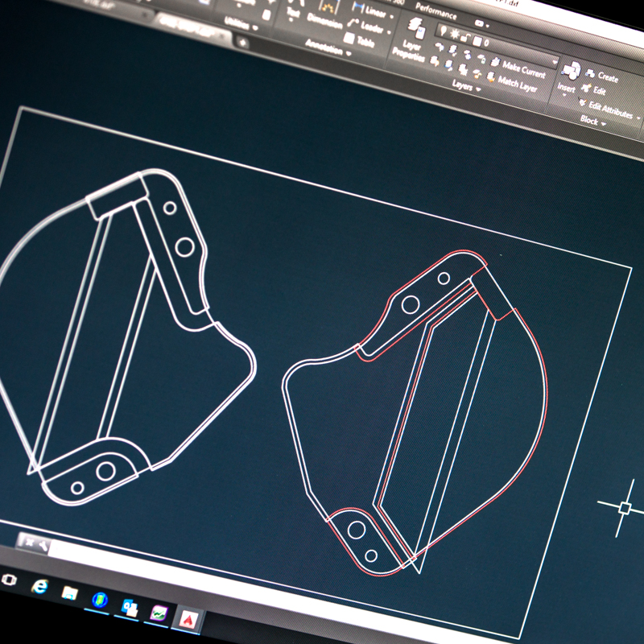The height and width of the screenshot is (644, 644).
Task: Open File Explorer from the taskbar
Action: [x=69, y=593]
